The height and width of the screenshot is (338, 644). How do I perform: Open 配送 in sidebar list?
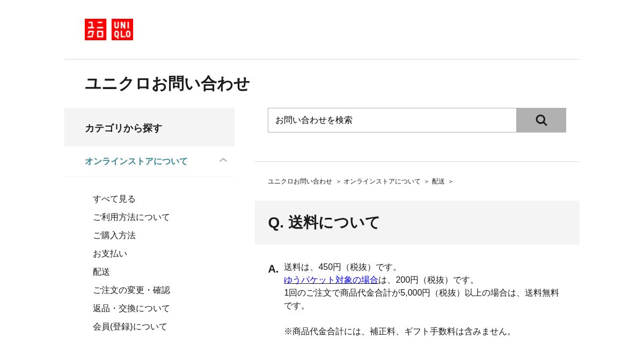click(101, 272)
